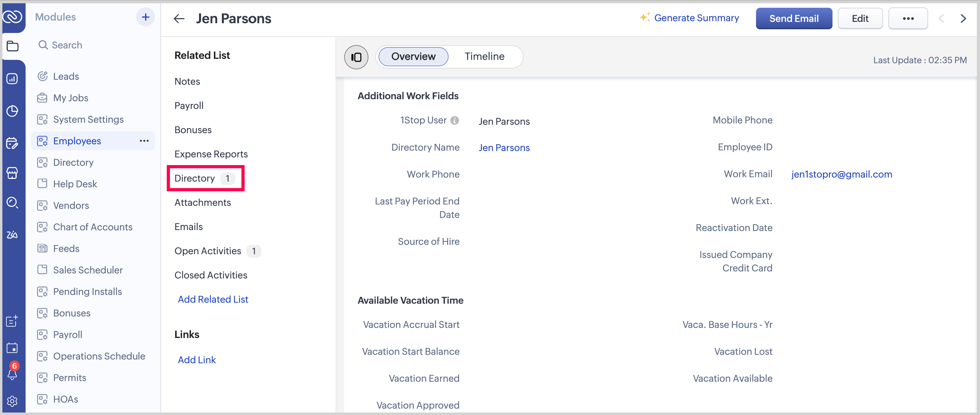Click the Send Email button
The width and height of the screenshot is (980, 415).
click(793, 18)
